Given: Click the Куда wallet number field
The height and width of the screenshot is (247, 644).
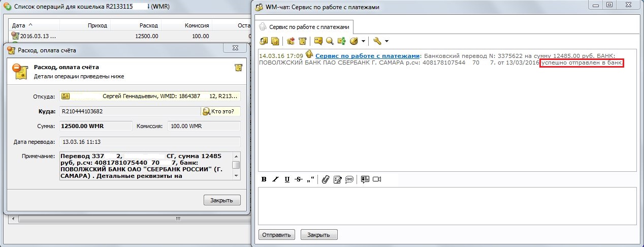Looking at the screenshot, I should coord(130,111).
